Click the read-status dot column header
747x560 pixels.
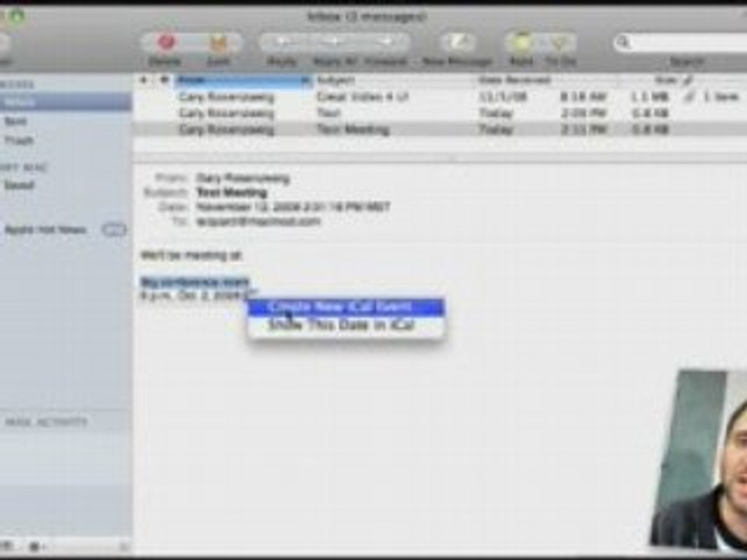click(143, 80)
